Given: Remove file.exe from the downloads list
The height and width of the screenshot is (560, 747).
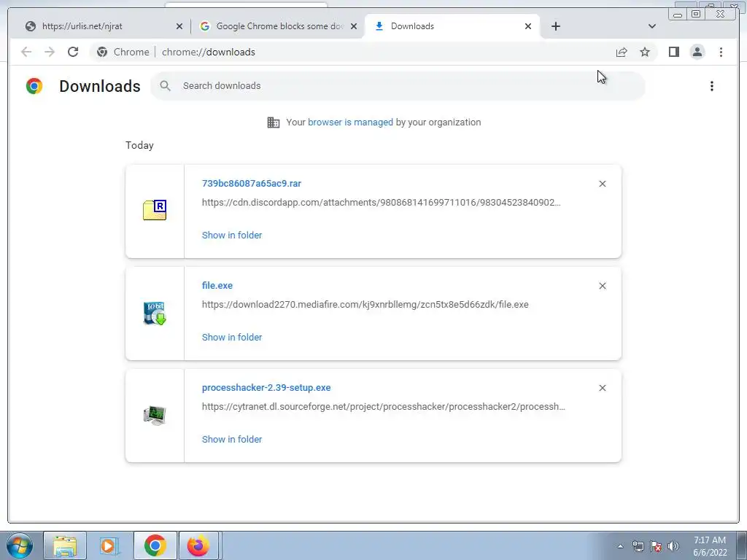Looking at the screenshot, I should [602, 286].
